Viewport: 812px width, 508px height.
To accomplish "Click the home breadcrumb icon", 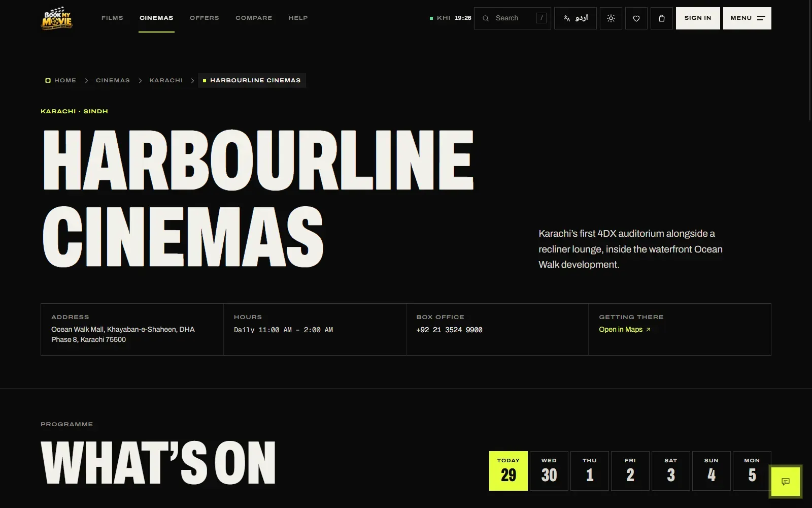I will pyautogui.click(x=48, y=80).
